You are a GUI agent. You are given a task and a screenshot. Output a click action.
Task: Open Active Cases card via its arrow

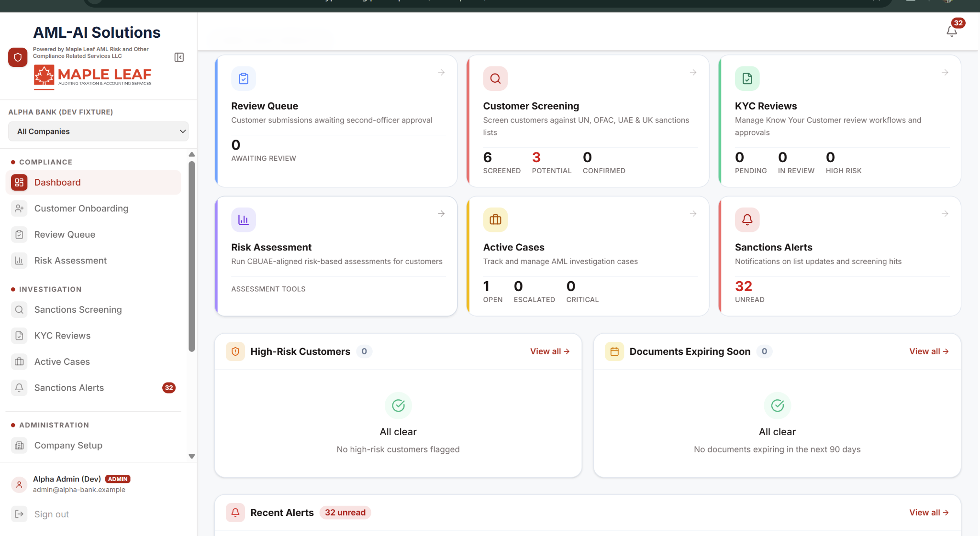click(x=693, y=214)
